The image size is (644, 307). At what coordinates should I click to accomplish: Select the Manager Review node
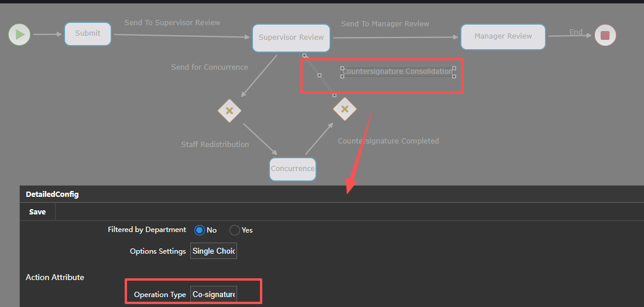coord(503,36)
